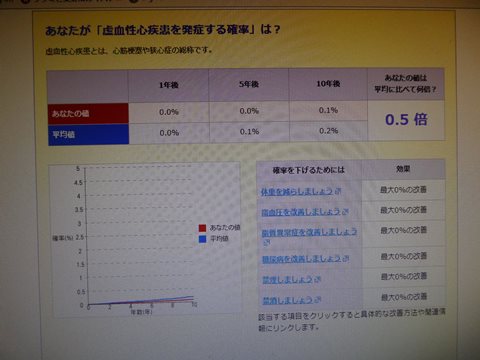Click あなたの値 cell under 5年後
The image size is (480, 360).
pos(249,111)
